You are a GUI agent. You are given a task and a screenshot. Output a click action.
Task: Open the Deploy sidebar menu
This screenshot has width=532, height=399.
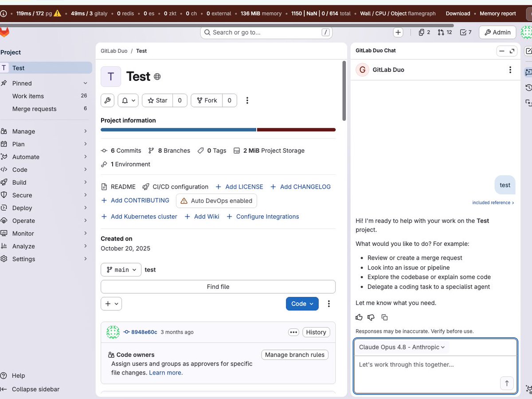pyautogui.click(x=46, y=208)
